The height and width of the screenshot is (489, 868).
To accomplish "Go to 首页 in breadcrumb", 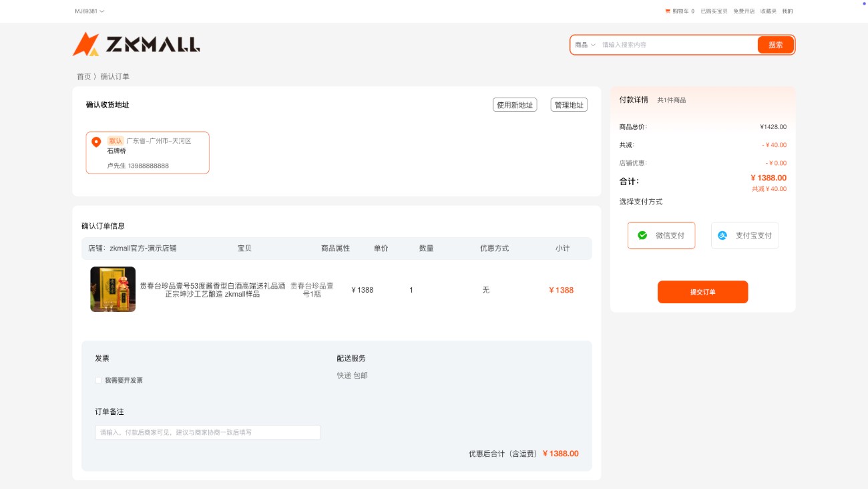I will click(x=83, y=77).
